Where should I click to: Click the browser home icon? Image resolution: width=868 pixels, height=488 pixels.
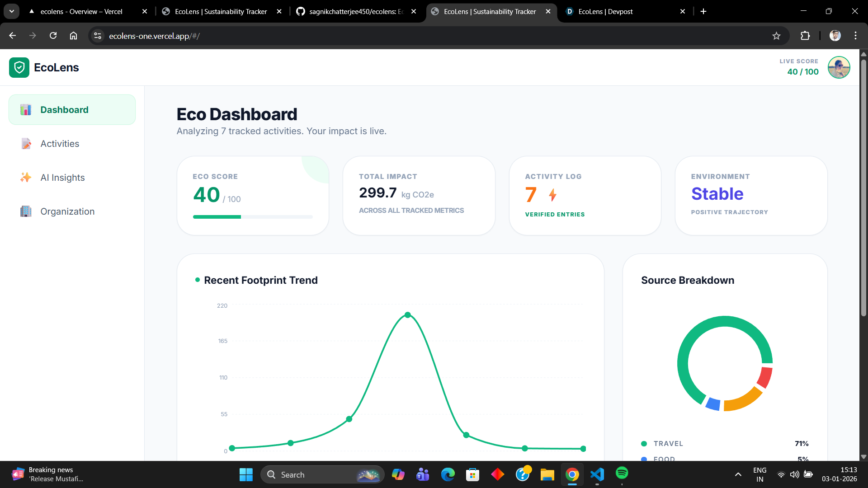pyautogui.click(x=73, y=36)
